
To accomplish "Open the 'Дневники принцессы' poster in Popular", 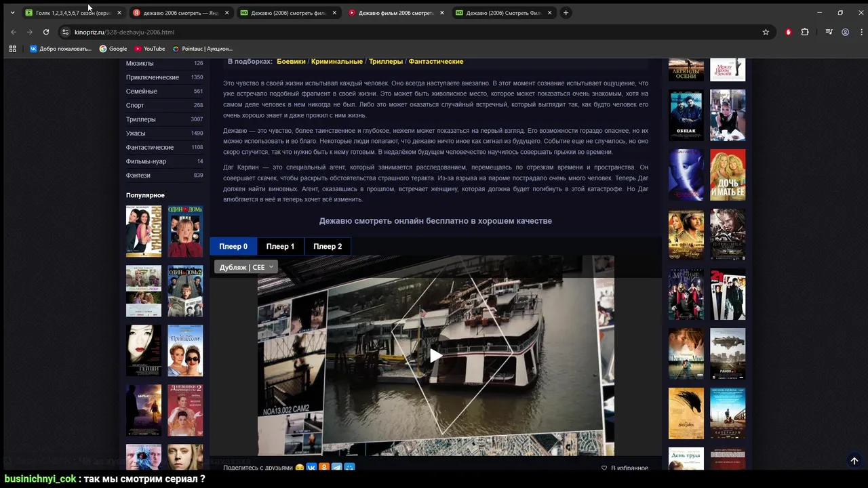I will [185, 410].
